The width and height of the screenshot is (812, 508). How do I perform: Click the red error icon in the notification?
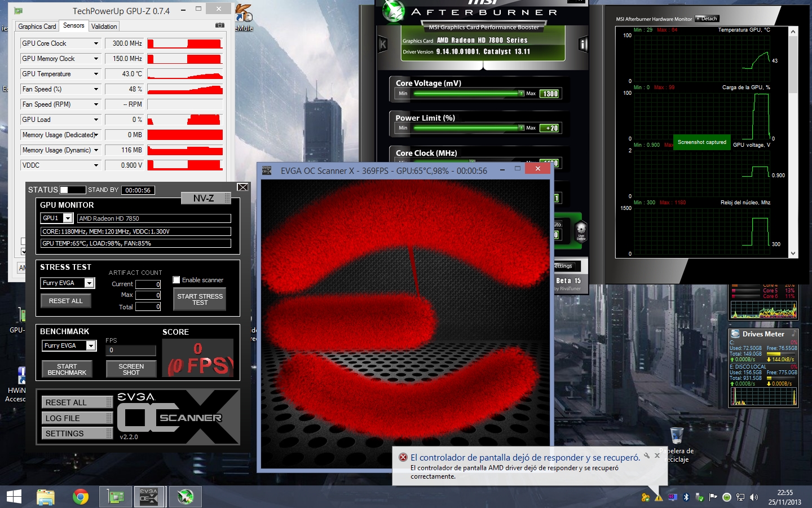pos(403,457)
